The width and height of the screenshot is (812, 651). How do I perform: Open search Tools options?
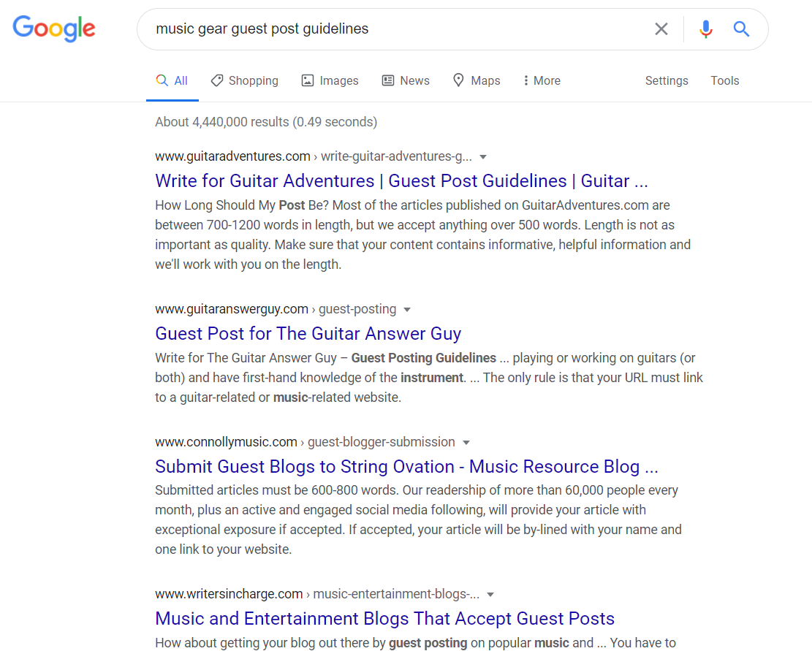pos(724,81)
